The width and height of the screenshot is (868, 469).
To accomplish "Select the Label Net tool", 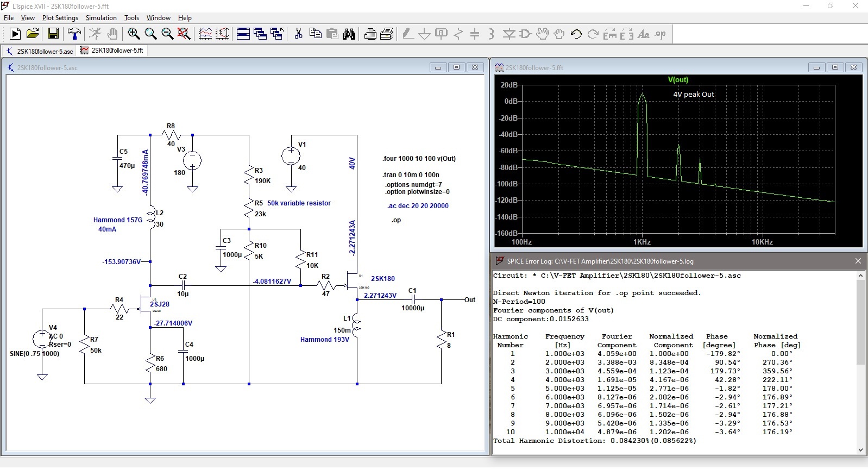I will 441,34.
